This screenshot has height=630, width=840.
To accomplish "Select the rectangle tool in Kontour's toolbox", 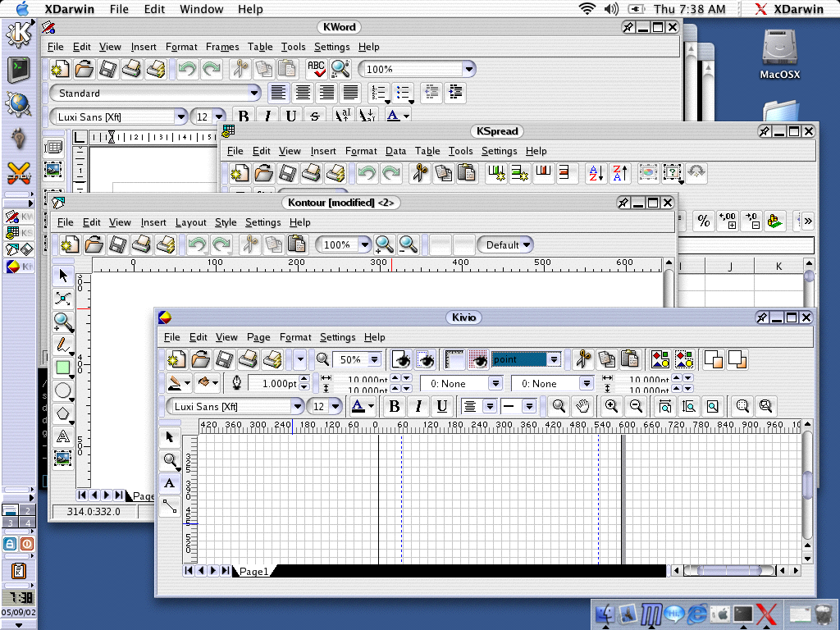I will [62, 367].
